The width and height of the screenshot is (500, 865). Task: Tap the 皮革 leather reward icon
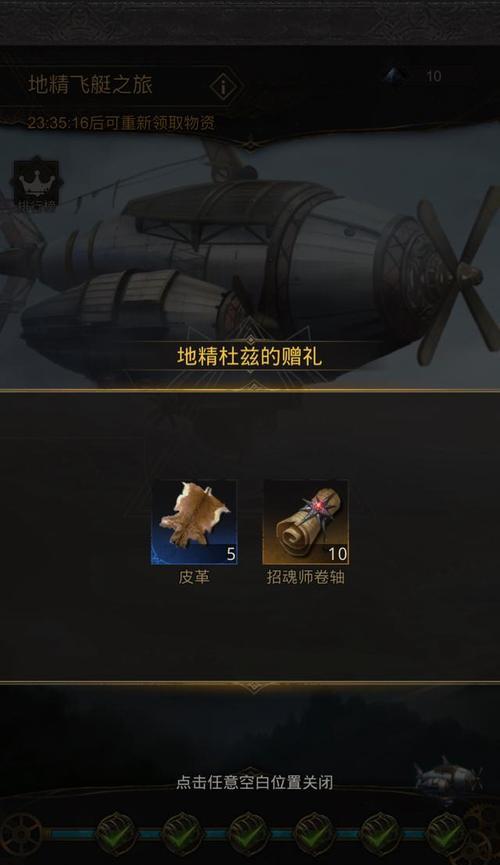[x=194, y=522]
